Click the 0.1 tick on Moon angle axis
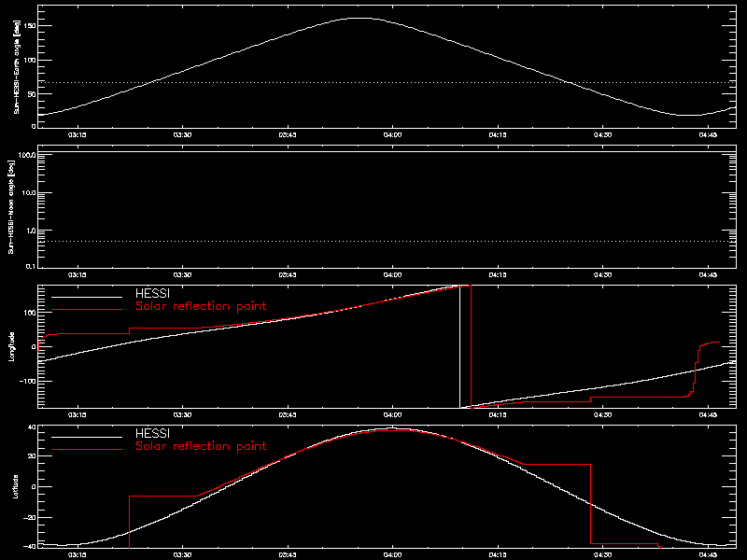The width and height of the screenshot is (747, 560). [31, 266]
